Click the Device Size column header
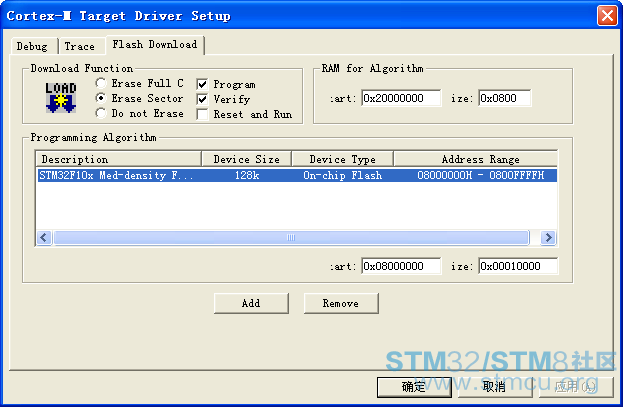 246,159
